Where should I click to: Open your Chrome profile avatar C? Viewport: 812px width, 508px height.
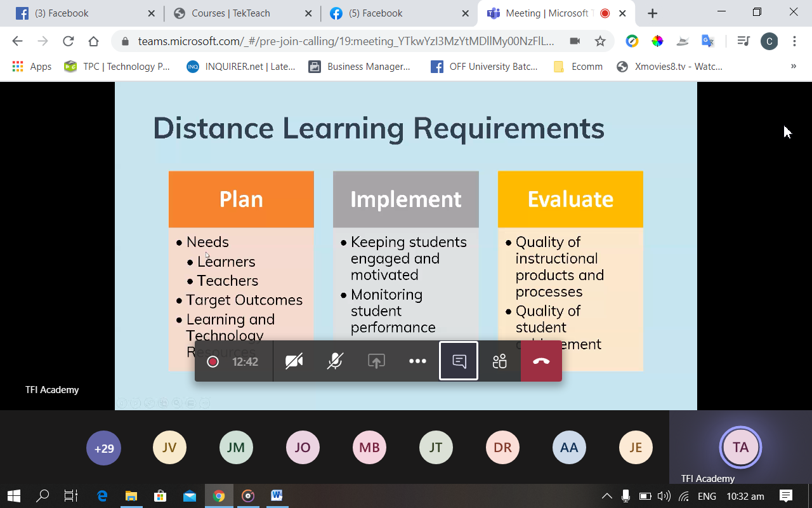pos(769,41)
